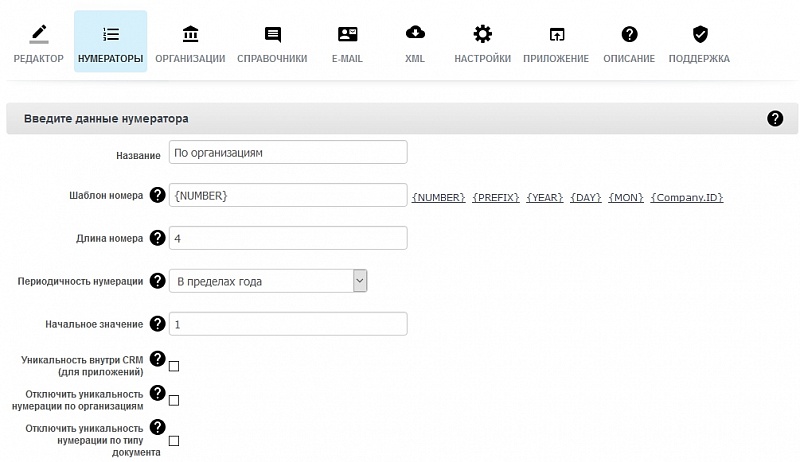Viewport: 800px width, 462px height.
Task: Open the Описание help tab
Action: click(629, 42)
